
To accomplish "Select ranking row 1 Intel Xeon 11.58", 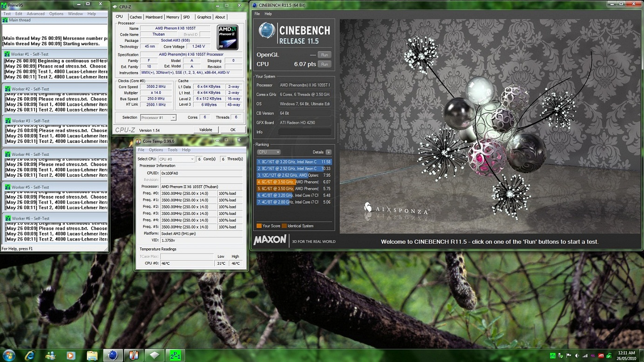I will [x=294, y=162].
